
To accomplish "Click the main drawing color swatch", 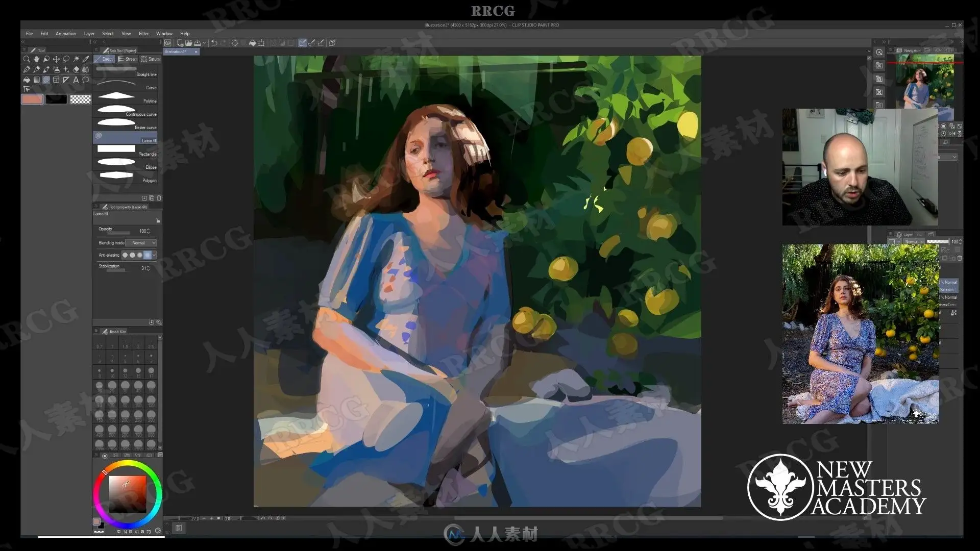I will (32, 99).
